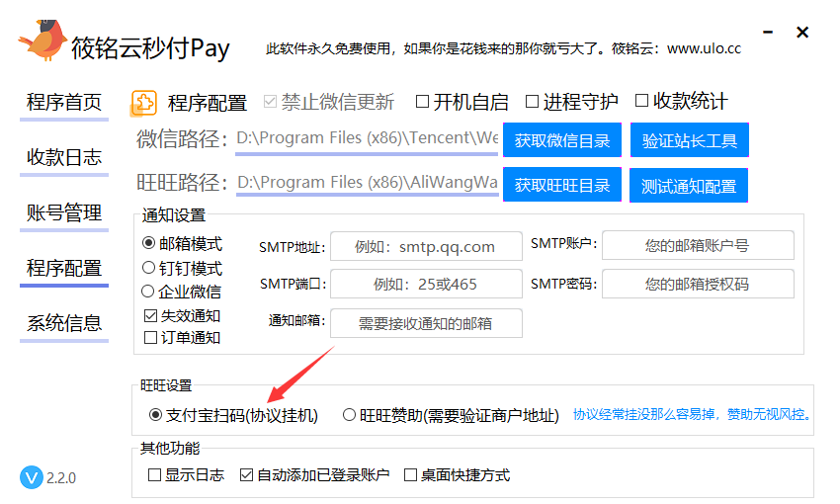Click the orange puzzle-piece configuration icon
This screenshot has height=504, width=840.
pyautogui.click(x=143, y=103)
